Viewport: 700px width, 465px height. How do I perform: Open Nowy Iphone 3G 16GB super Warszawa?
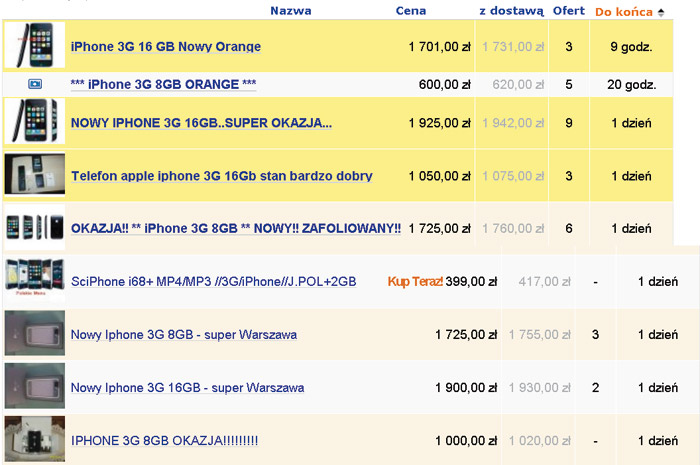pyautogui.click(x=187, y=387)
